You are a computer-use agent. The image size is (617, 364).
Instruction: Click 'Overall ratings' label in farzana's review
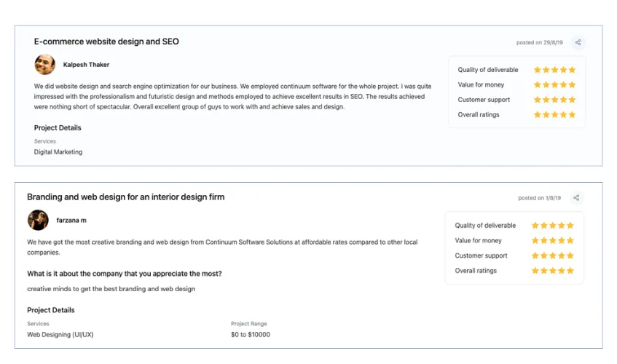[476, 270]
